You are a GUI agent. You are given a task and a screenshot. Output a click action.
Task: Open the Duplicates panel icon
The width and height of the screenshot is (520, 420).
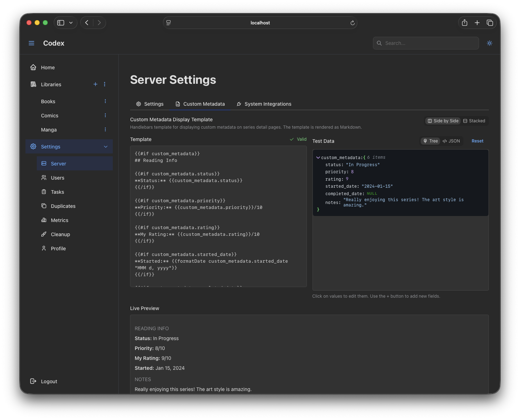(44, 206)
